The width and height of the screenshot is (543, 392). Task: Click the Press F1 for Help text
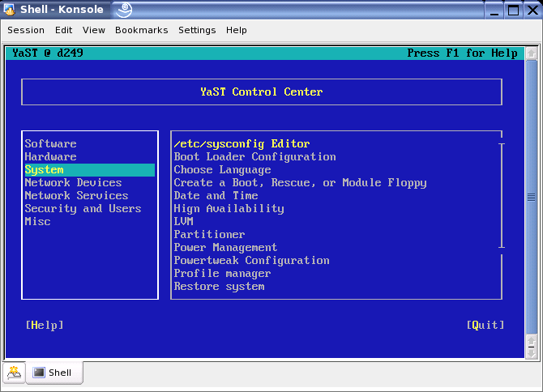(x=462, y=53)
